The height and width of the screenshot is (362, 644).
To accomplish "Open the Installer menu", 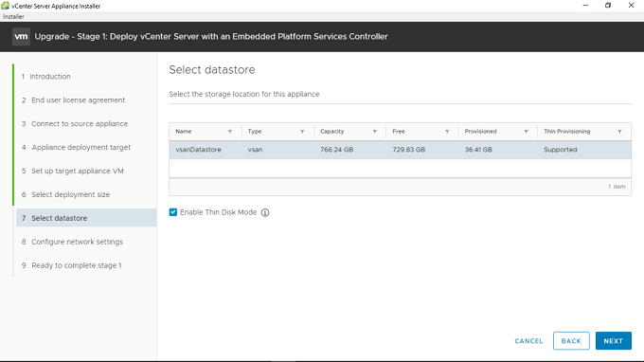I will pos(13,16).
